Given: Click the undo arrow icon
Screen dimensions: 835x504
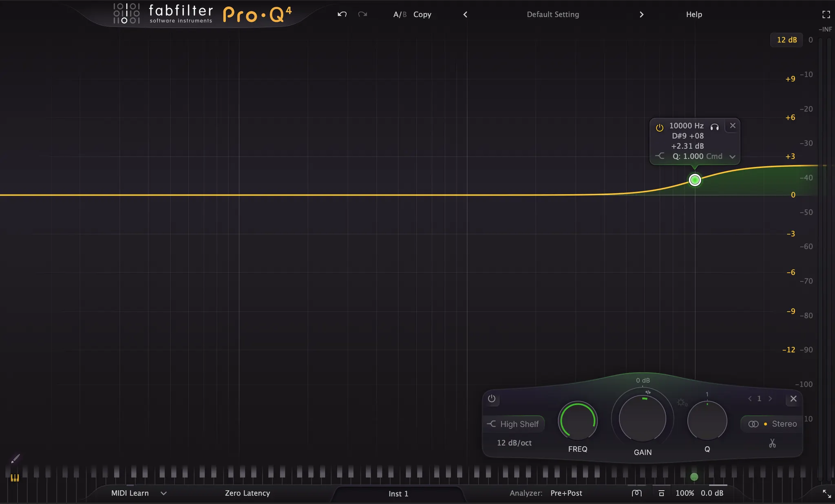Looking at the screenshot, I should [342, 14].
